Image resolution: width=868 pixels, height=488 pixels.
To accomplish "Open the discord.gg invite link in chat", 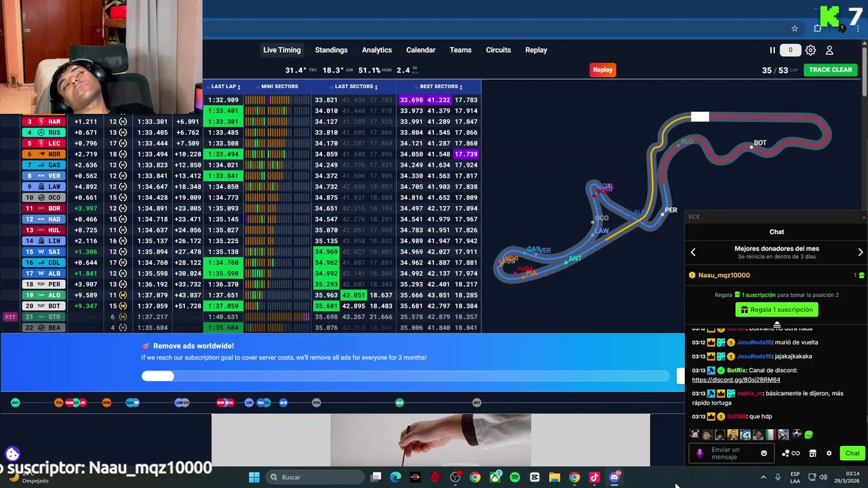I will click(x=736, y=380).
